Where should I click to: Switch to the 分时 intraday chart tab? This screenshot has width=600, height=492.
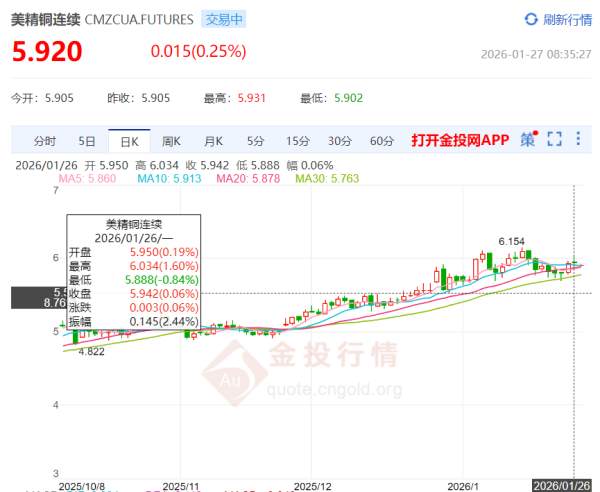click(x=44, y=141)
